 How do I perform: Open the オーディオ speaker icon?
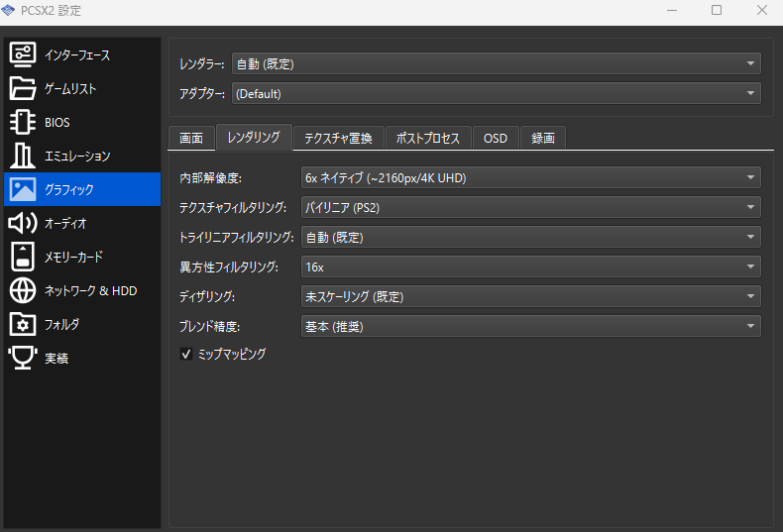pyautogui.click(x=23, y=223)
